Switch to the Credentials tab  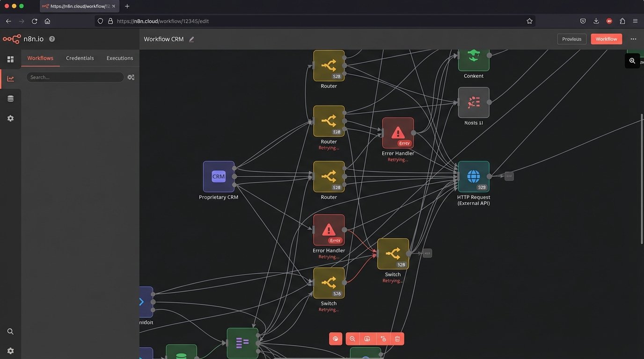point(80,58)
